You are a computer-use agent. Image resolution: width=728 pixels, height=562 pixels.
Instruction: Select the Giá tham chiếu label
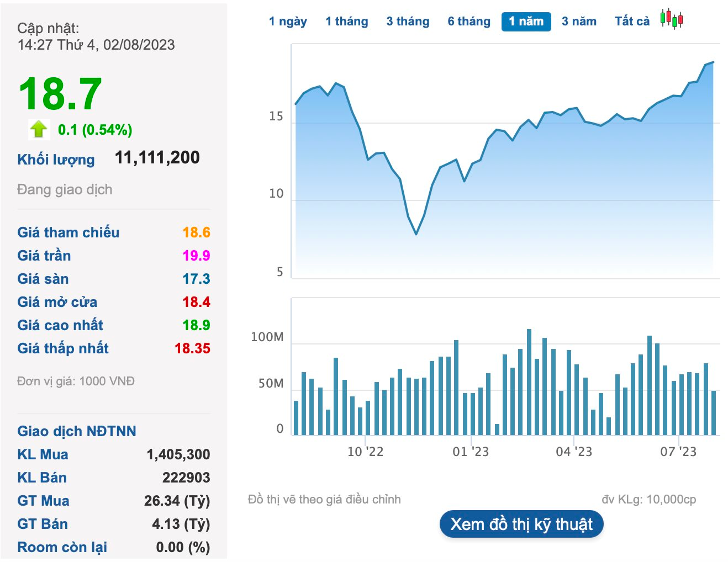[68, 232]
